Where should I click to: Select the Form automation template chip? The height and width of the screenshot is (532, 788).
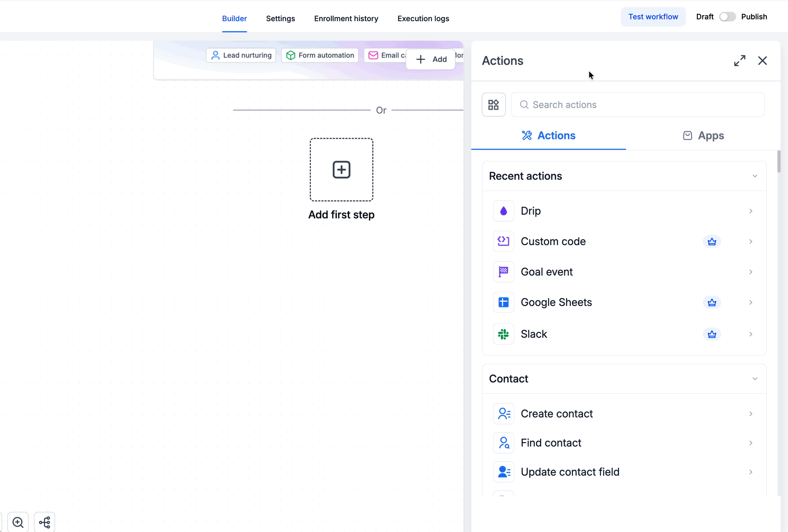pyautogui.click(x=320, y=55)
